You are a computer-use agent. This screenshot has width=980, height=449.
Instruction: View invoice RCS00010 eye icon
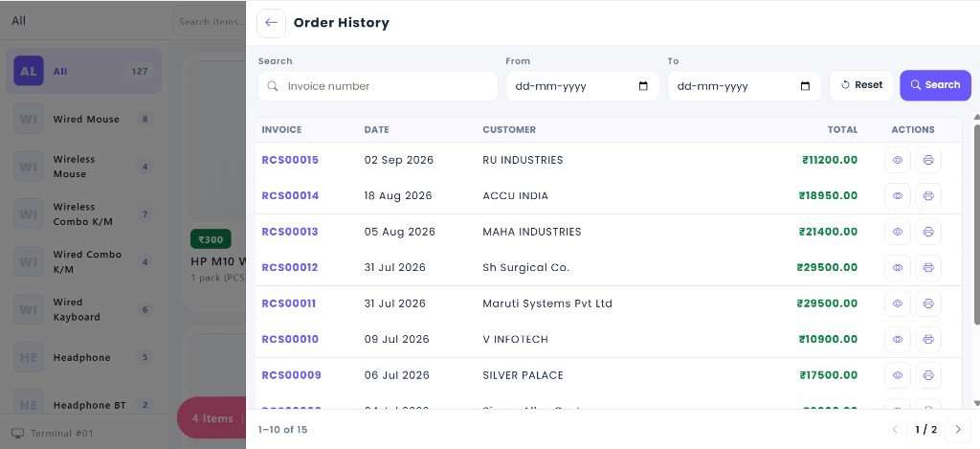pos(898,340)
